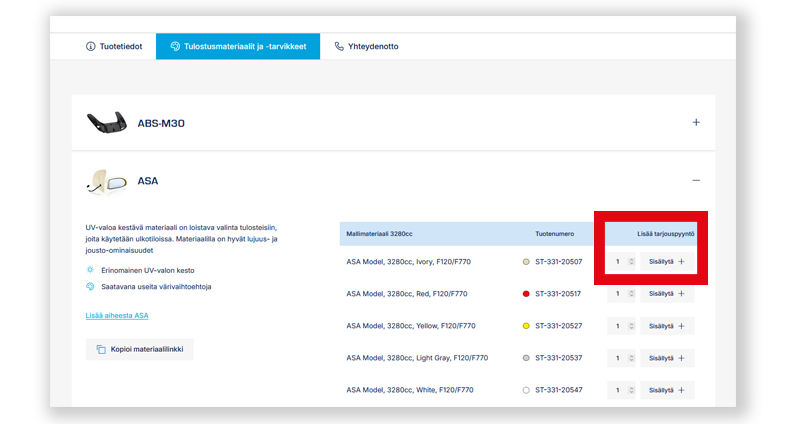Screen dimensions: 786x424
Task: Click the quantity field for ASA Yellow
Action: (619, 326)
